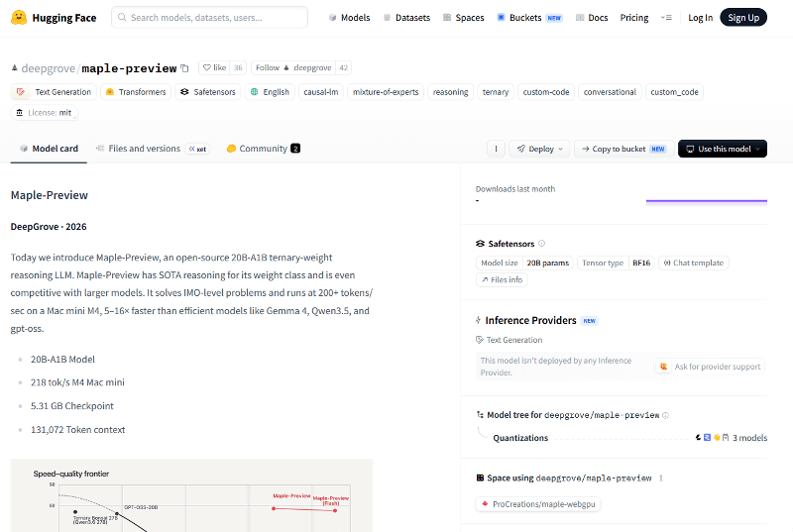The height and width of the screenshot is (532, 793).
Task: Open the three-dot more options menu
Action: tap(497, 149)
